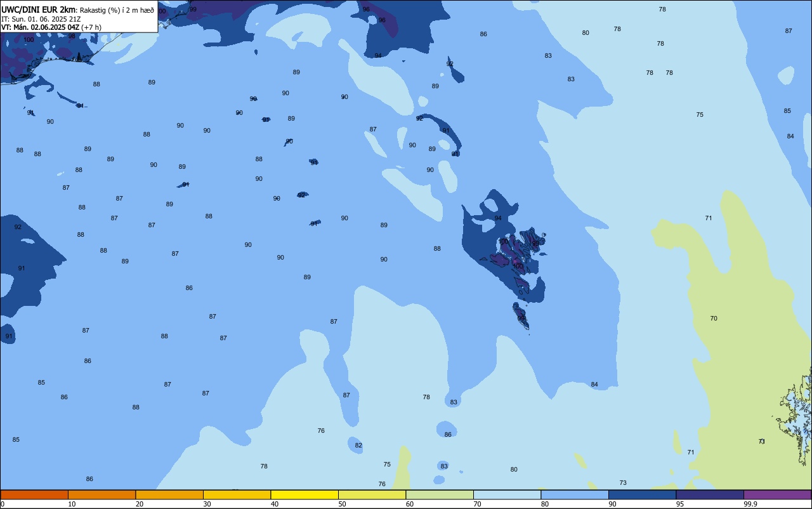Screen dimensions: 812x509
Task: Click the dark blue 90–95 legend swatch
Action: point(642,494)
